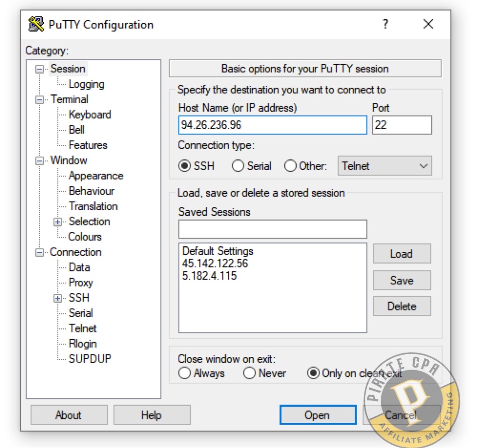Image resolution: width=478 pixels, height=448 pixels.
Task: Open the Serial category in tree
Action: coord(81,313)
